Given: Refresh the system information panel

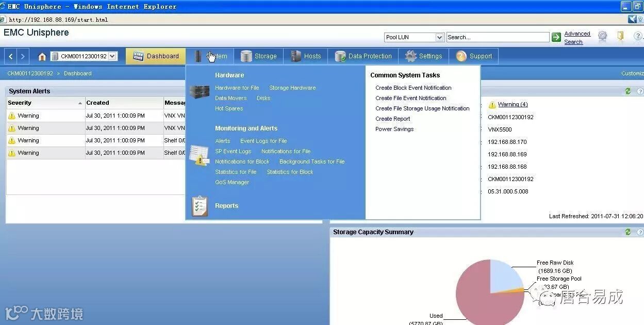Looking at the screenshot, I should 628,91.
